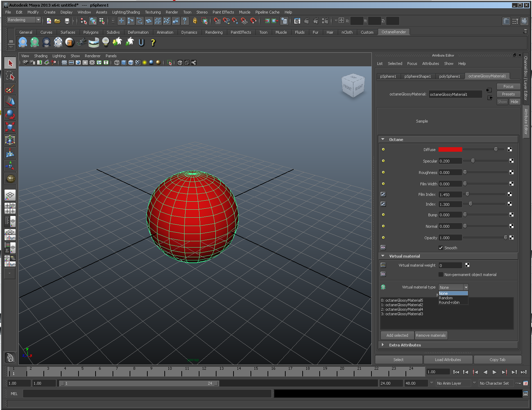Toggle the yellow dot beside Diffuse
The image size is (532, 410).
coord(383,149)
